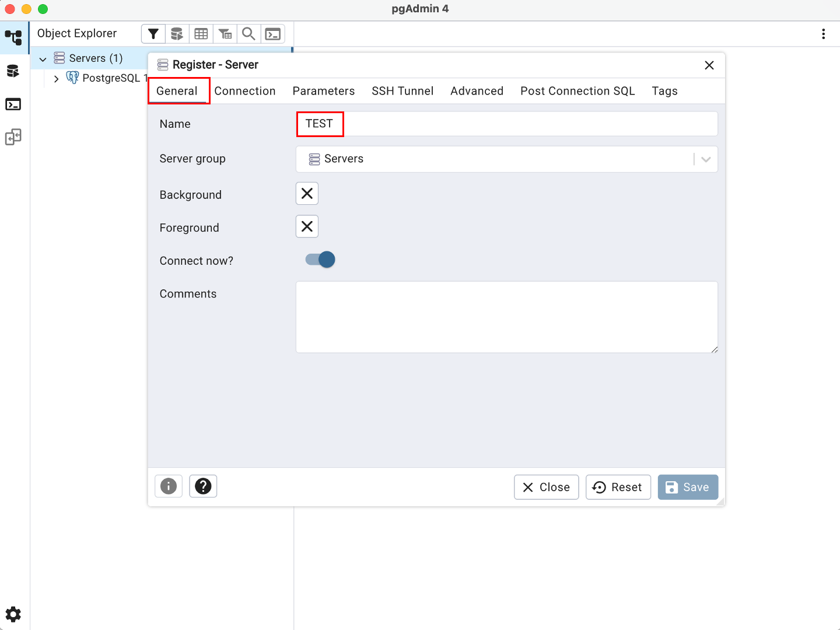Switch to the Tags tab
Screen dimensions: 840x630
(664, 91)
